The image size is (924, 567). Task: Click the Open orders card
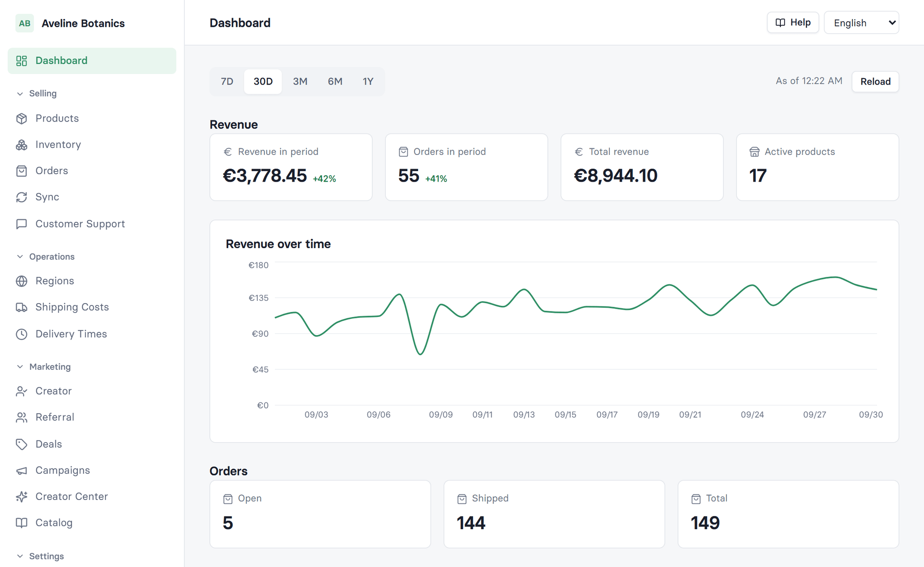tap(320, 514)
